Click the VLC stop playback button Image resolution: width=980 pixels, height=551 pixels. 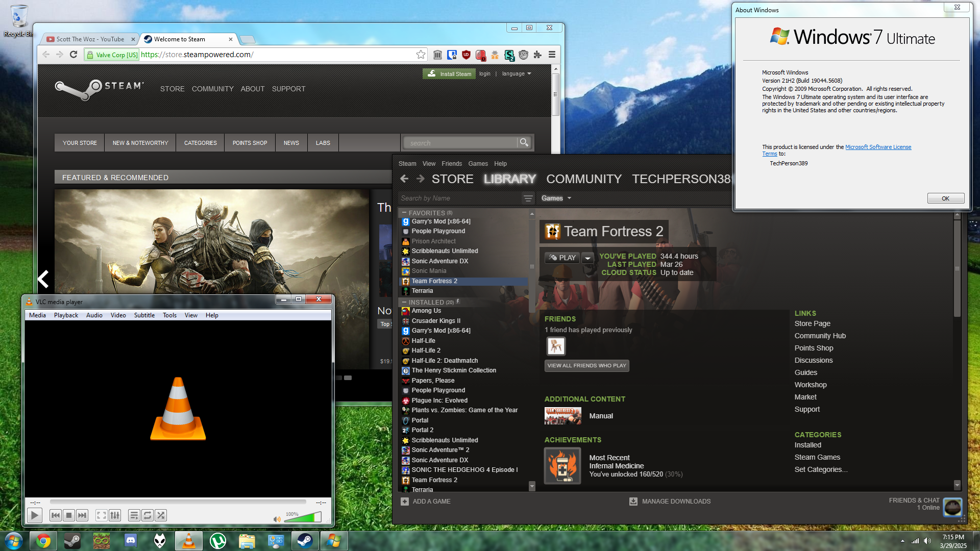pos(69,515)
